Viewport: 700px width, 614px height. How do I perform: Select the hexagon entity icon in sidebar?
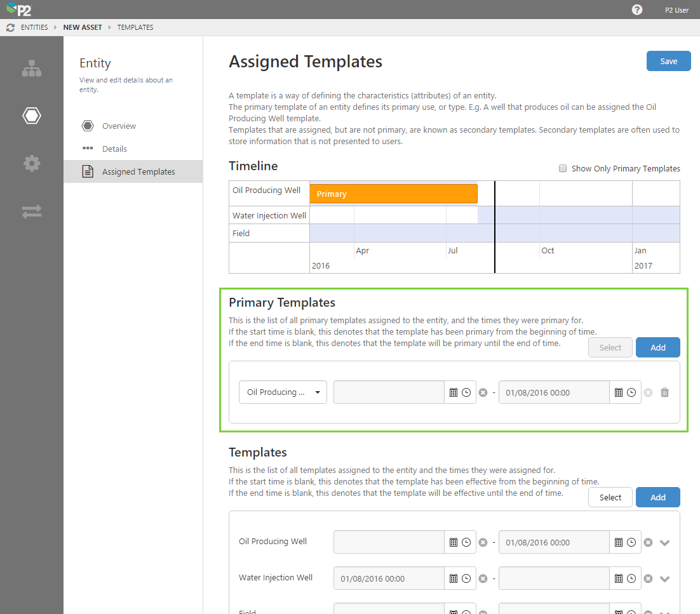32,116
